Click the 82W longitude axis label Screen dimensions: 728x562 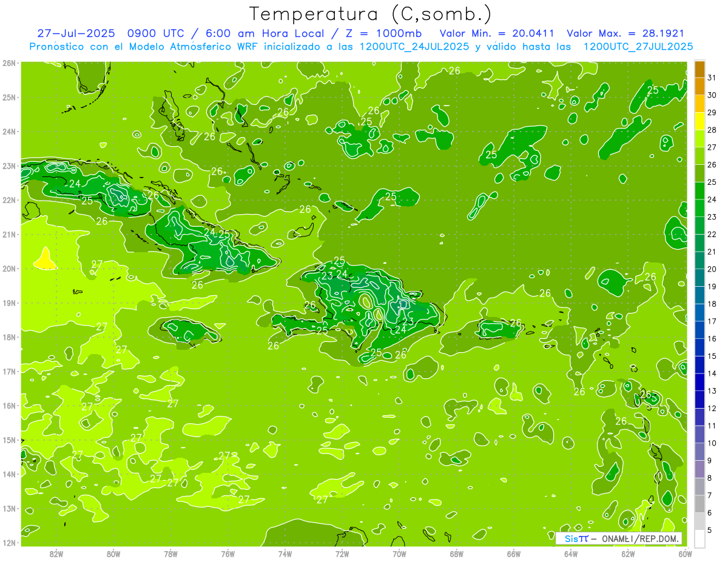pyautogui.click(x=56, y=553)
